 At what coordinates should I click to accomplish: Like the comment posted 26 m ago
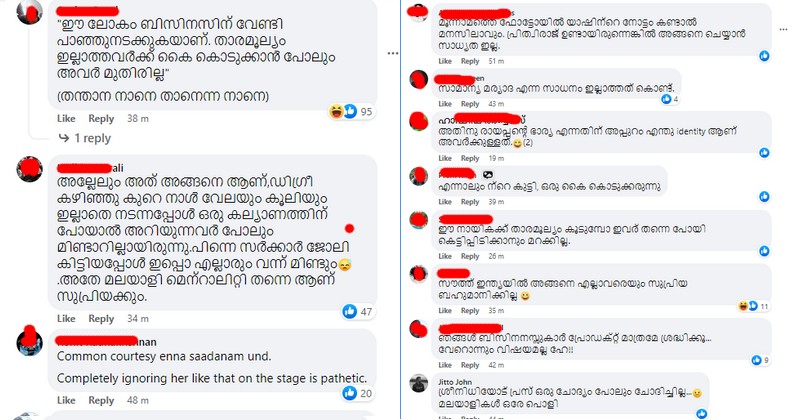pos(445,256)
